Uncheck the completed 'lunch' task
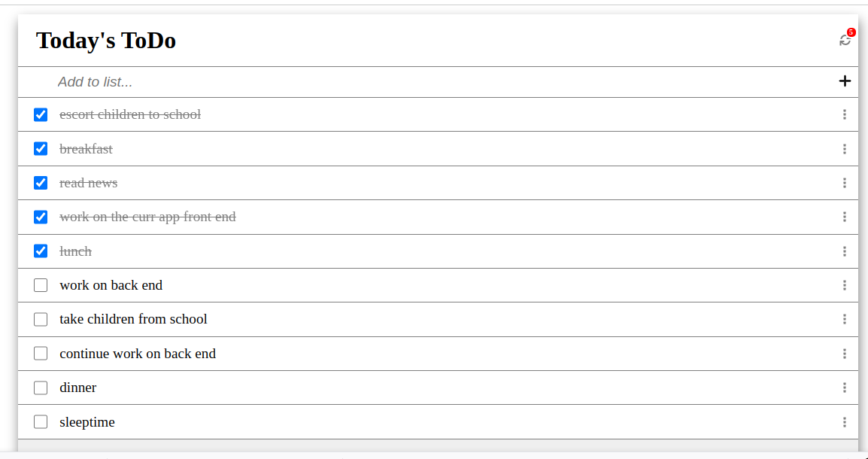This screenshot has width=868, height=459. point(40,251)
